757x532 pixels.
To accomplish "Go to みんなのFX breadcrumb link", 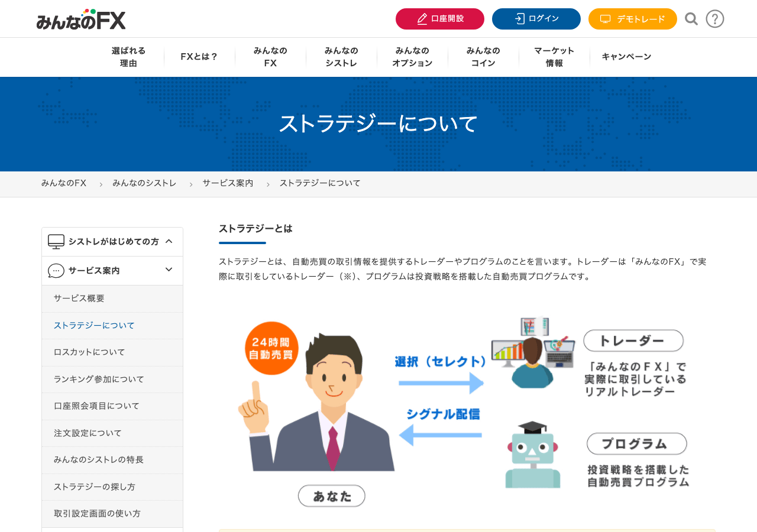I will point(64,183).
